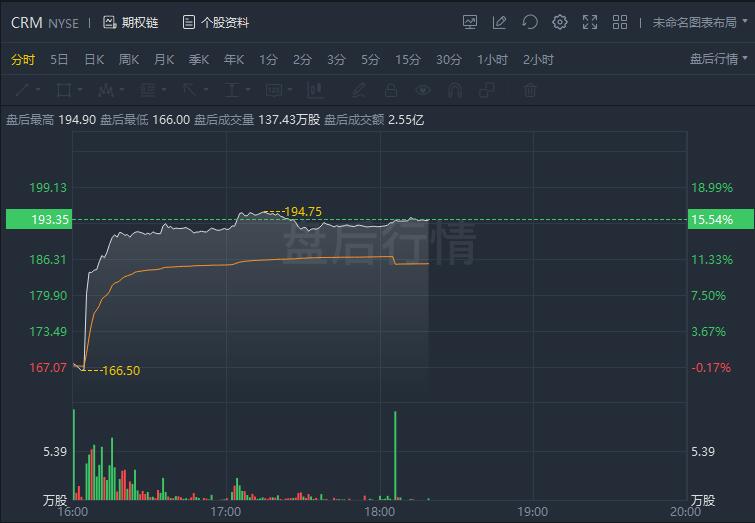
Task: Switch to the 日K daily candlestick tab
Action: click(94, 60)
